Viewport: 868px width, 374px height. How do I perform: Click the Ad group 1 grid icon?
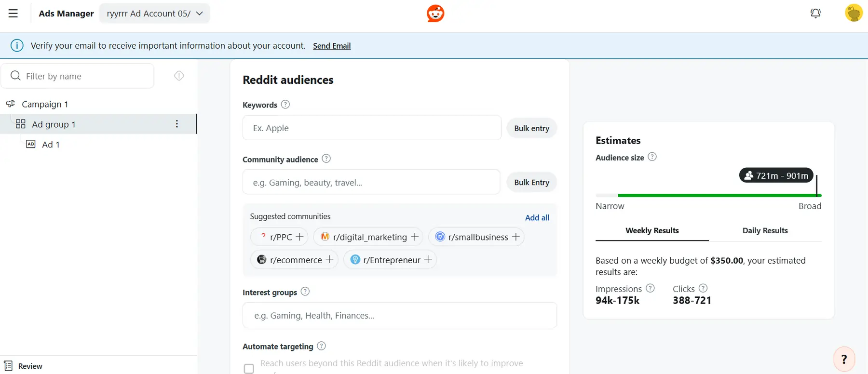pyautogui.click(x=21, y=124)
